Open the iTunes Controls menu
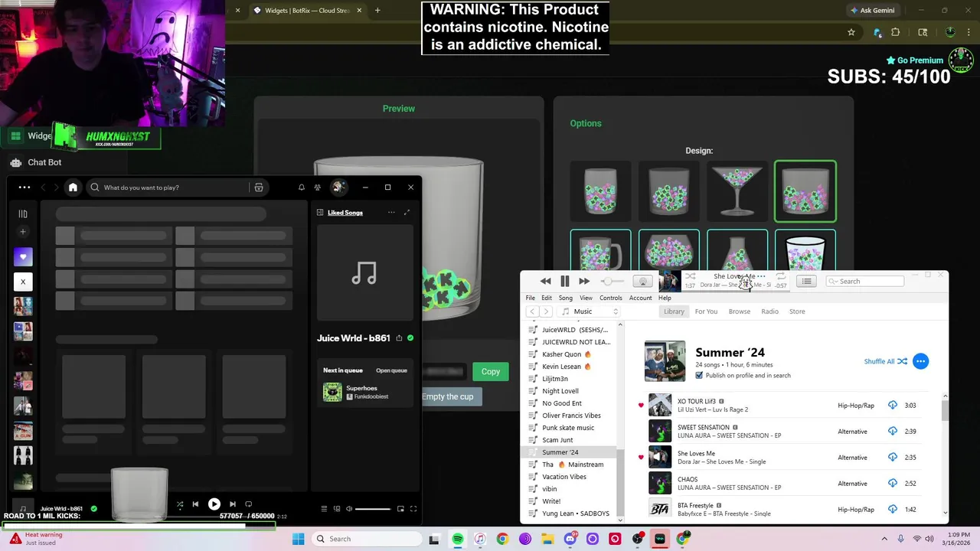This screenshot has height=551, width=980. [x=611, y=298]
